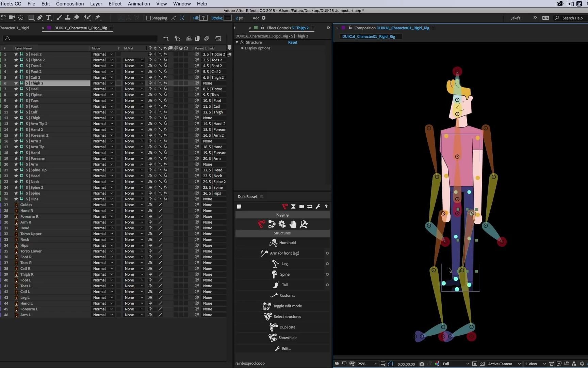This screenshot has height=368, width=588.
Task: Click the Duik constraints wrench icon
Action: (318, 206)
